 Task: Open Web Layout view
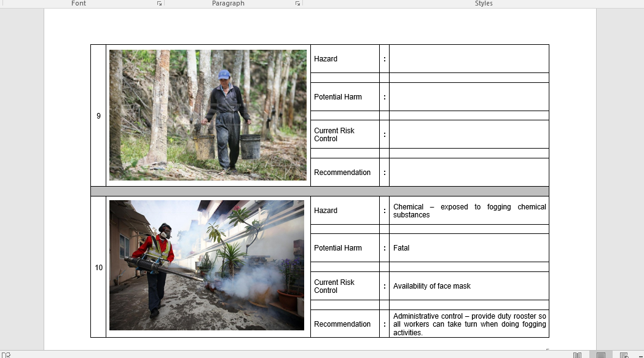[624, 355]
